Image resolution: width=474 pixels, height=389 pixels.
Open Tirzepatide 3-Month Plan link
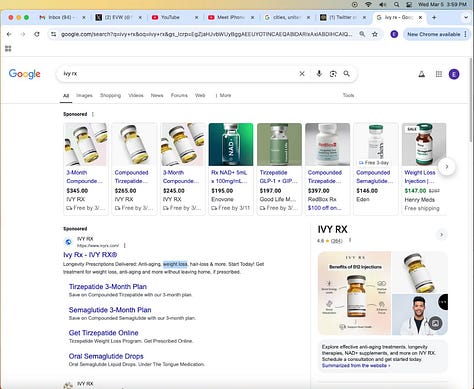108,287
